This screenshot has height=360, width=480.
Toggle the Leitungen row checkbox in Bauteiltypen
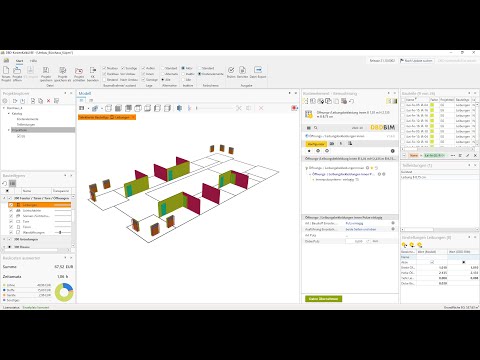click(11, 205)
